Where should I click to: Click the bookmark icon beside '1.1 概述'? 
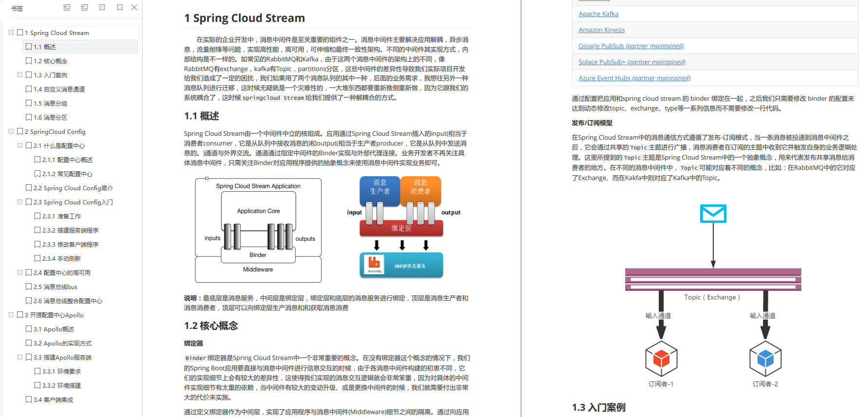[29, 47]
